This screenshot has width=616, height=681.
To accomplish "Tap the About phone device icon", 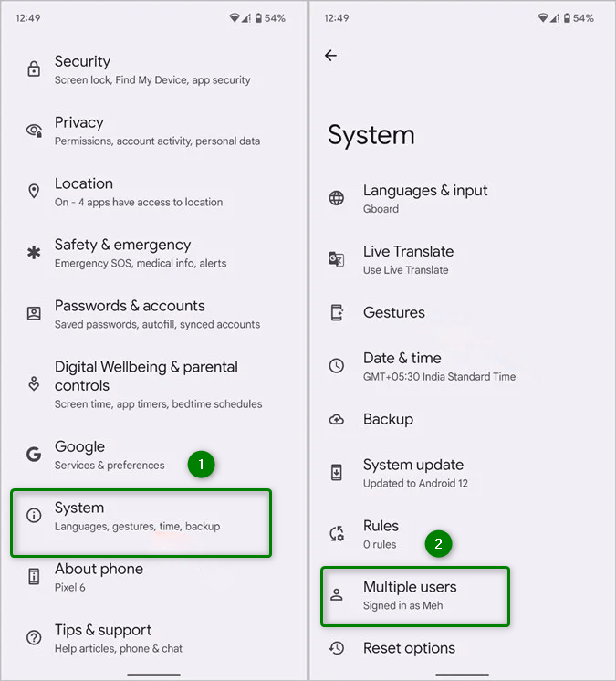I will pos(34,577).
